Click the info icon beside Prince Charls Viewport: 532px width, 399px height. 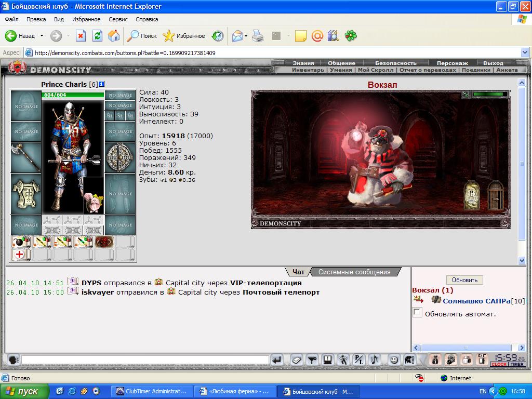pyautogui.click(x=101, y=84)
